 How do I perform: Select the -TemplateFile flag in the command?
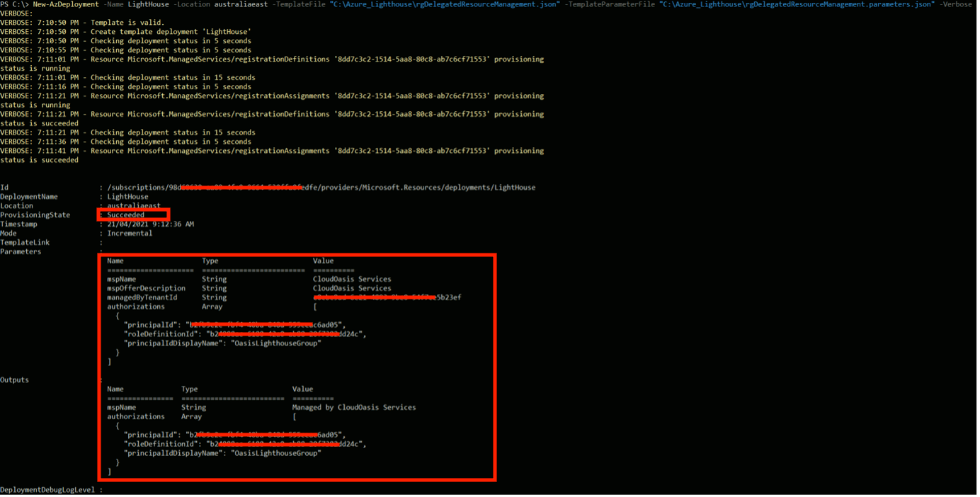pyautogui.click(x=296, y=4)
